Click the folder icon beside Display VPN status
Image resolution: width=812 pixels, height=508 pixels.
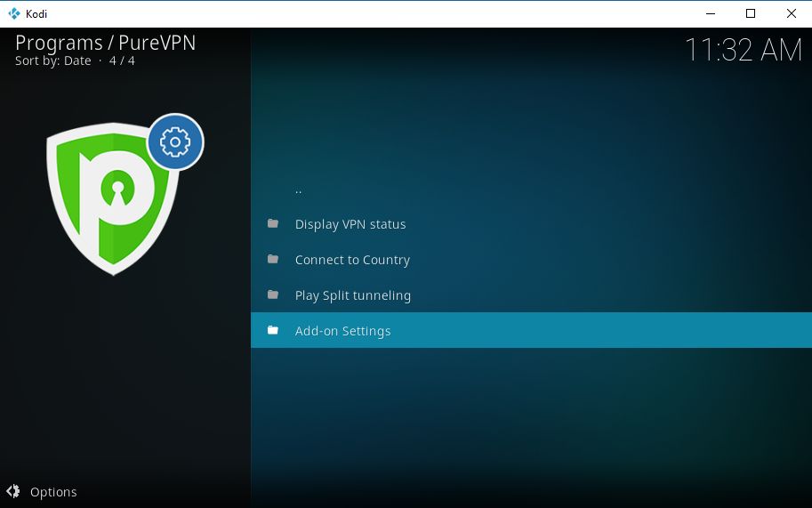click(273, 223)
